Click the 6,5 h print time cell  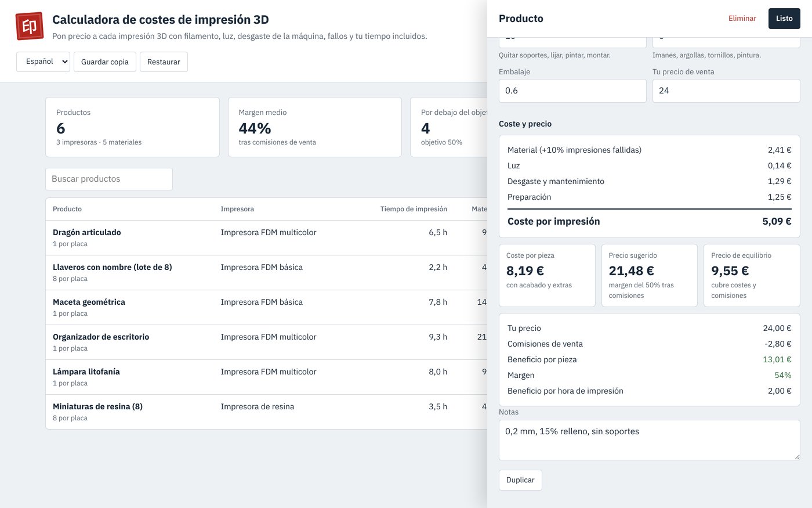(x=438, y=232)
